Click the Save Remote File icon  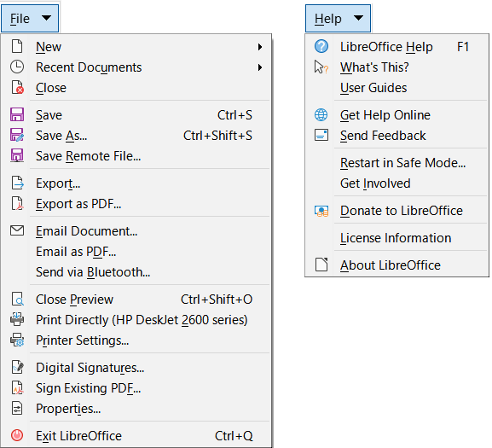tap(17, 155)
